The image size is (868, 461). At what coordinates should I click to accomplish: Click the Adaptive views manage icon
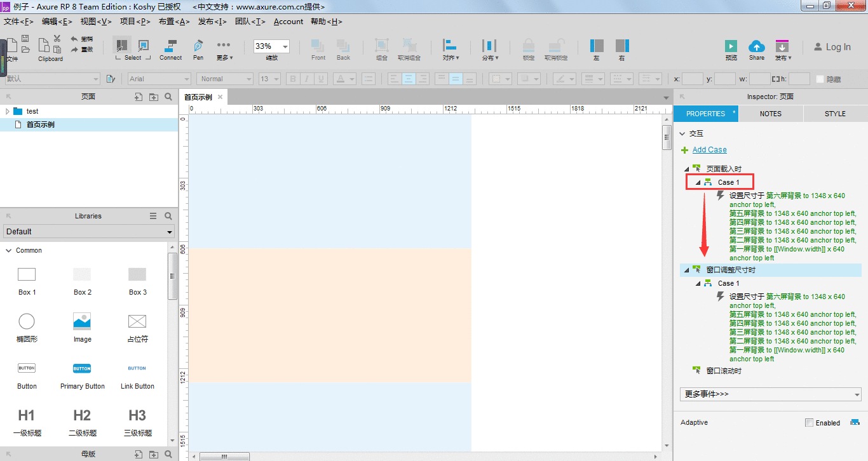[855, 422]
